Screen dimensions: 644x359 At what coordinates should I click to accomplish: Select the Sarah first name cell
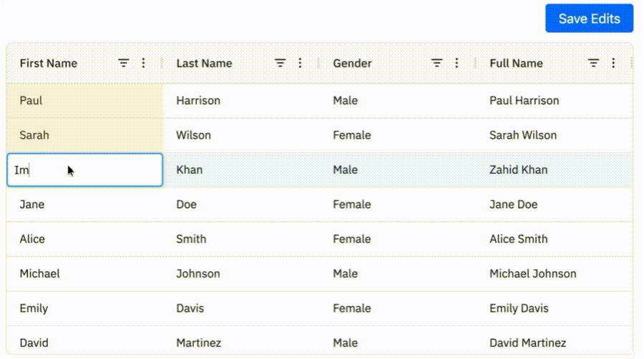click(84, 135)
